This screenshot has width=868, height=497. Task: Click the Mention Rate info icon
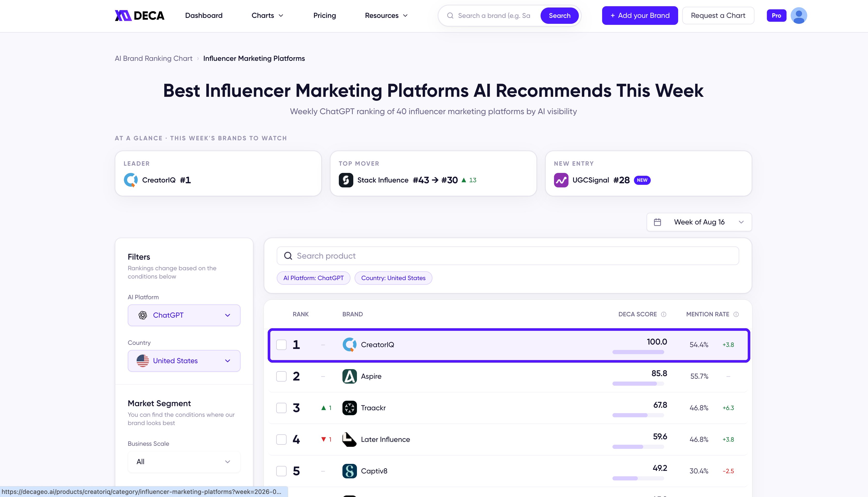[x=736, y=315]
